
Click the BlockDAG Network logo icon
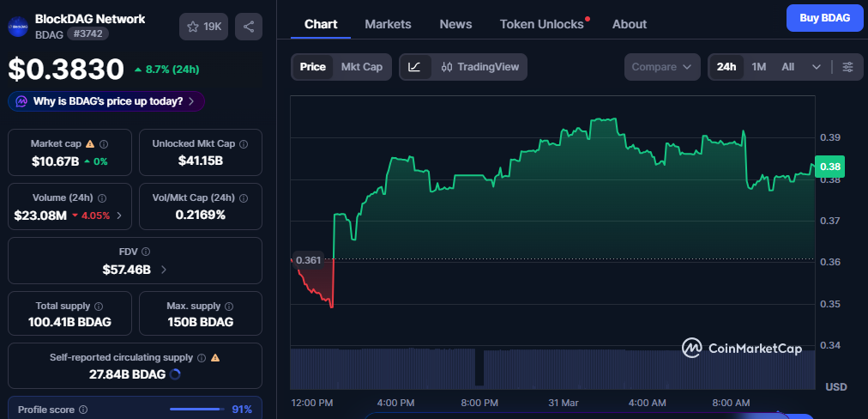18,26
